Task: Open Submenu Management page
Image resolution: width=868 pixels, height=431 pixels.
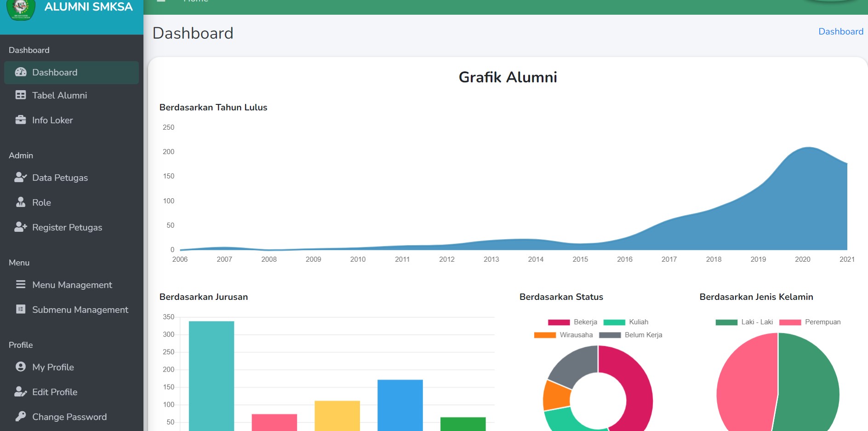Action: click(x=80, y=310)
